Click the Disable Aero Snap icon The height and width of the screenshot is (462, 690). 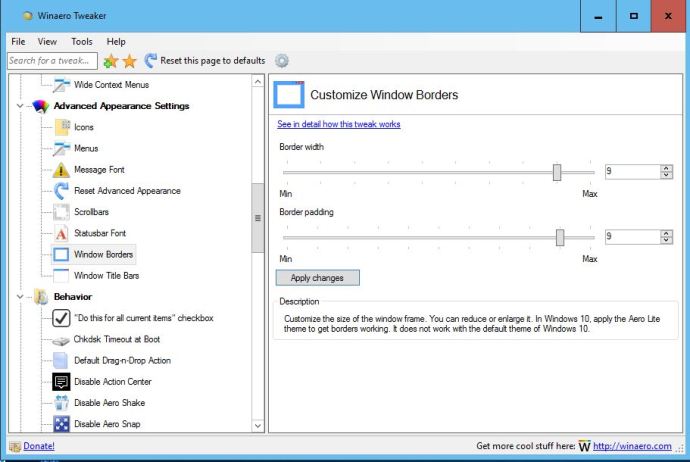tap(61, 424)
